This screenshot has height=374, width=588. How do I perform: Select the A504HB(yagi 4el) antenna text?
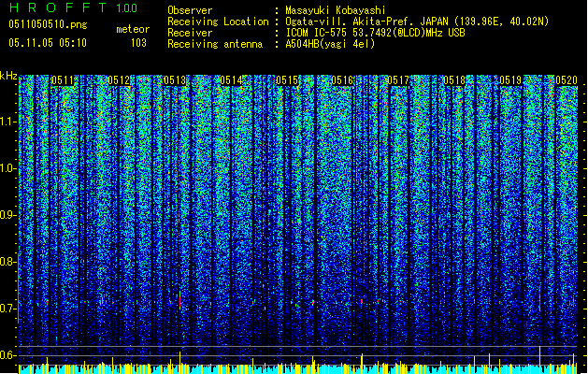tap(330, 44)
